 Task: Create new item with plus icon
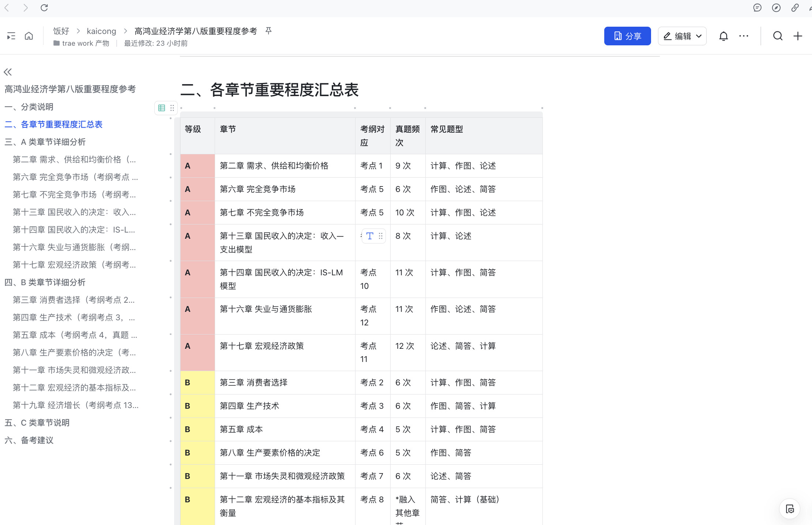coord(798,36)
